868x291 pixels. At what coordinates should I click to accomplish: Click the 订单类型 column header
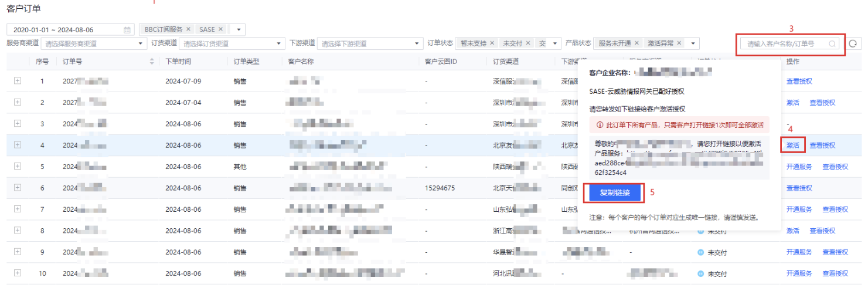click(x=246, y=61)
